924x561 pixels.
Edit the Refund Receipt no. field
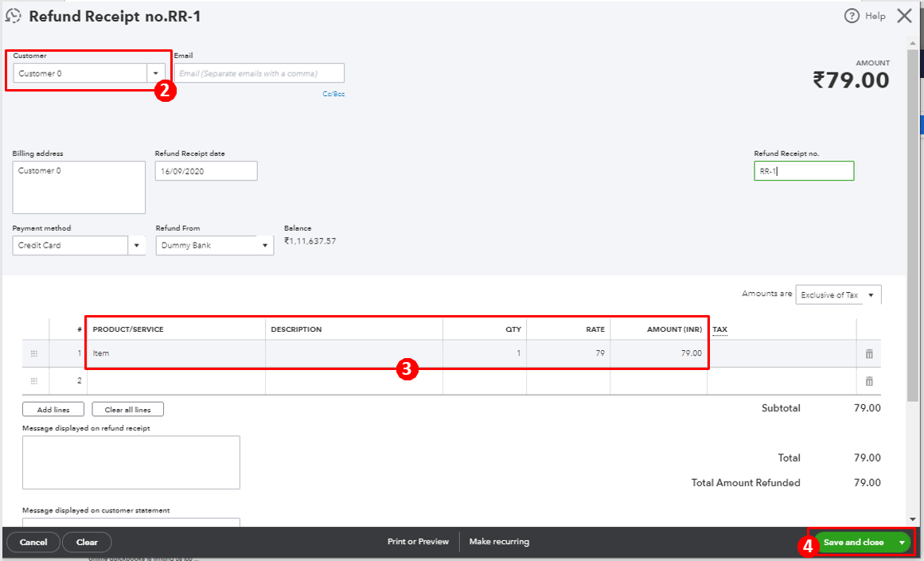coord(804,171)
